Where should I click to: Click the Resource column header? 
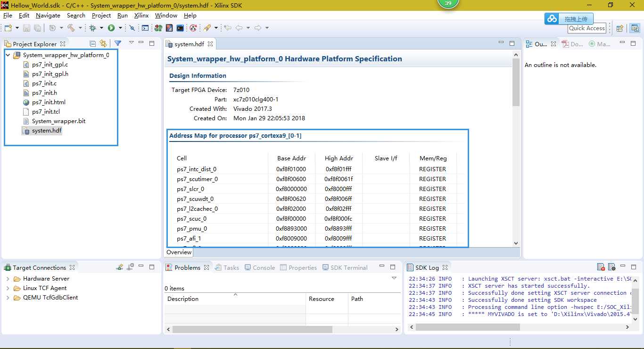pyautogui.click(x=327, y=299)
